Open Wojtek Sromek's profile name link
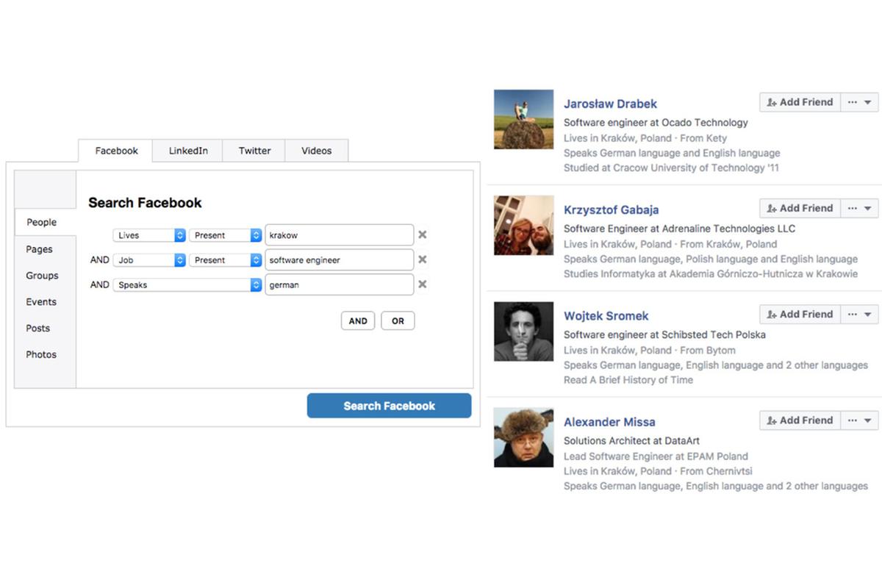Image resolution: width=882 pixels, height=588 pixels. pos(606,316)
